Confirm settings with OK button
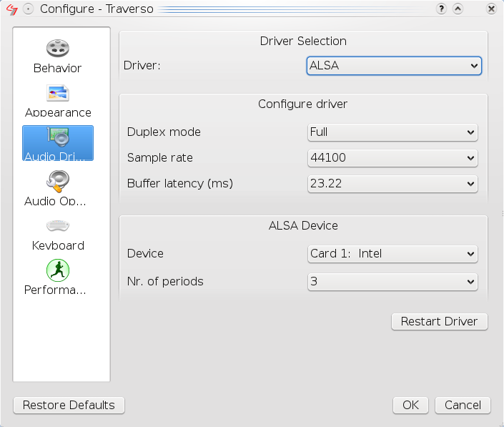Screen dimensions: 504x427 click(x=410, y=405)
